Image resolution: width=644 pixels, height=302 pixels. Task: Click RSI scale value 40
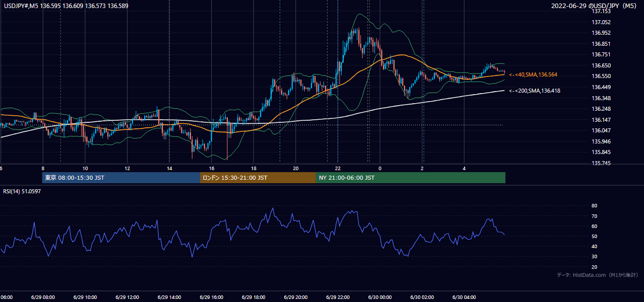tap(595, 247)
